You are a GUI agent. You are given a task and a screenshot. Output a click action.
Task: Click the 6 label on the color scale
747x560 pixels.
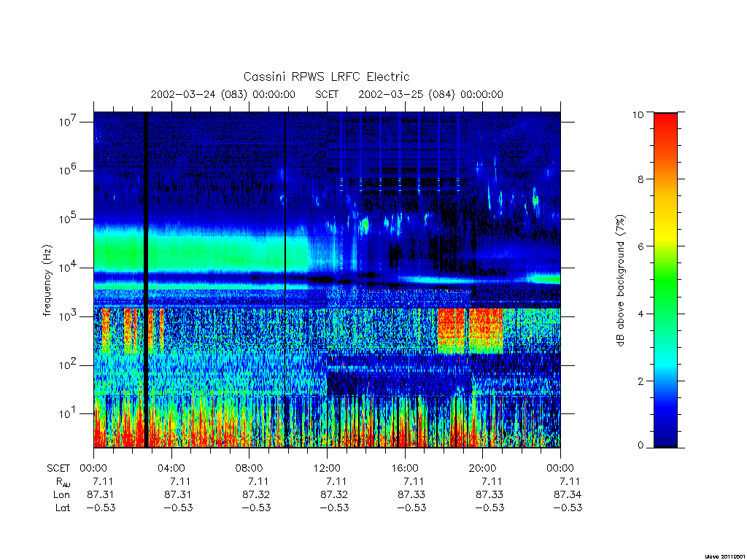[640, 246]
